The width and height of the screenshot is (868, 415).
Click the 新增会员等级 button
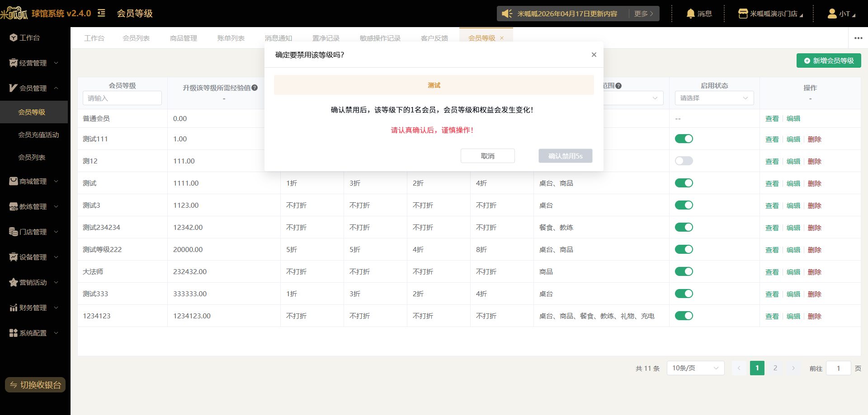click(x=829, y=61)
